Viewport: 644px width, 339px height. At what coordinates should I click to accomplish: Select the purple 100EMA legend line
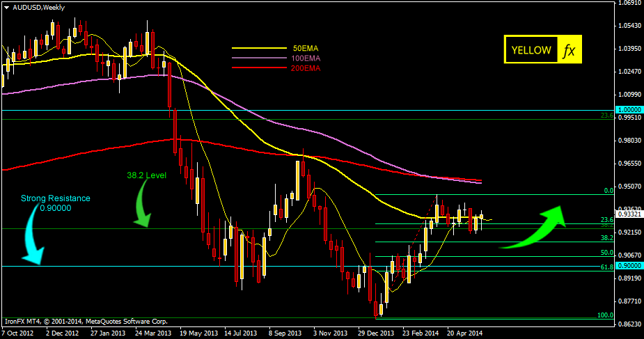point(259,58)
